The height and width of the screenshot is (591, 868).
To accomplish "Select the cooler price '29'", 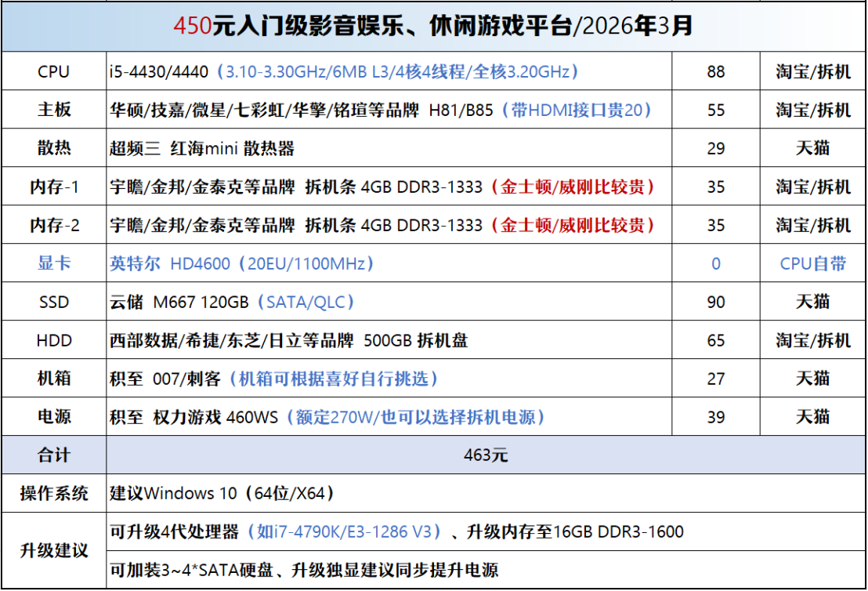I will pos(716,148).
